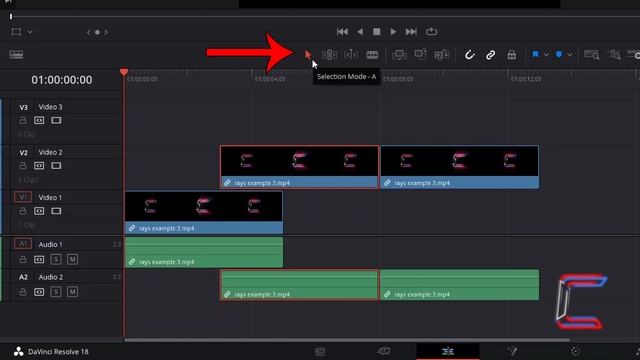Click the Detail Zoom icon
Screen dimensions: 640x360
614,55
